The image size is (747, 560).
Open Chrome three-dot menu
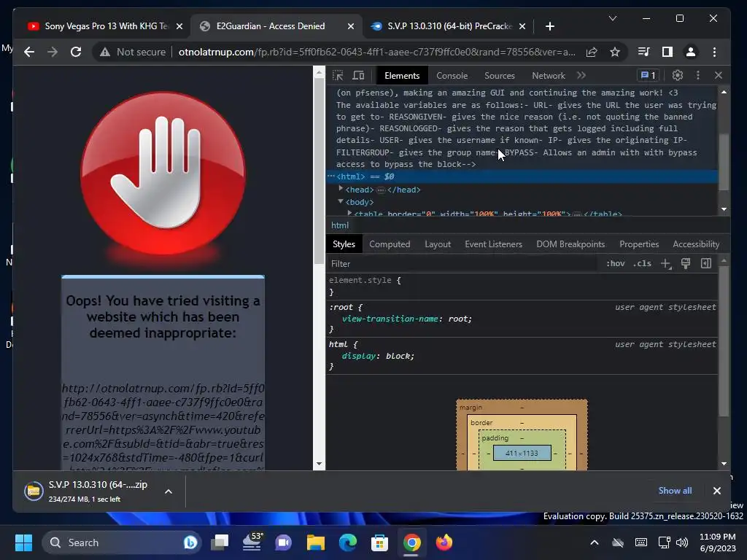coord(714,52)
